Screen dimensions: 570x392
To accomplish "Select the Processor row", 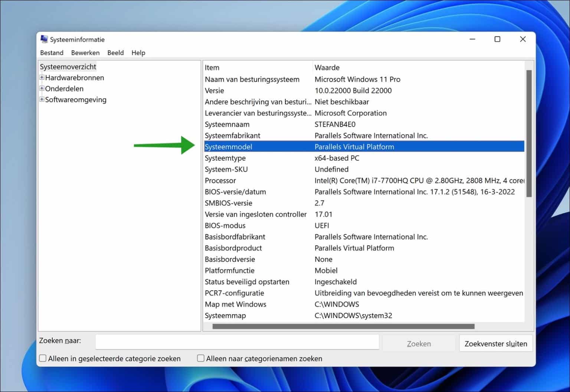I will (220, 181).
